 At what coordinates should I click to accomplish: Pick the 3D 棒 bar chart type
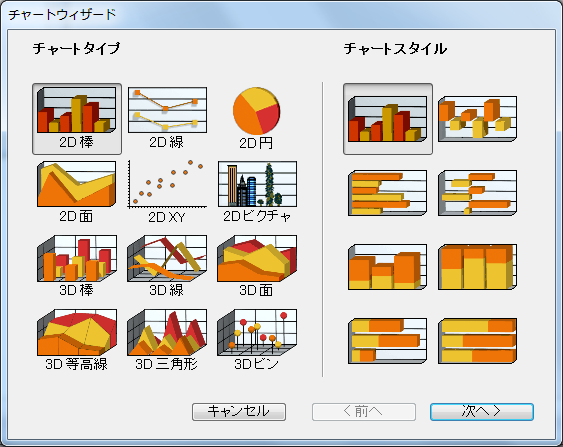point(77,266)
